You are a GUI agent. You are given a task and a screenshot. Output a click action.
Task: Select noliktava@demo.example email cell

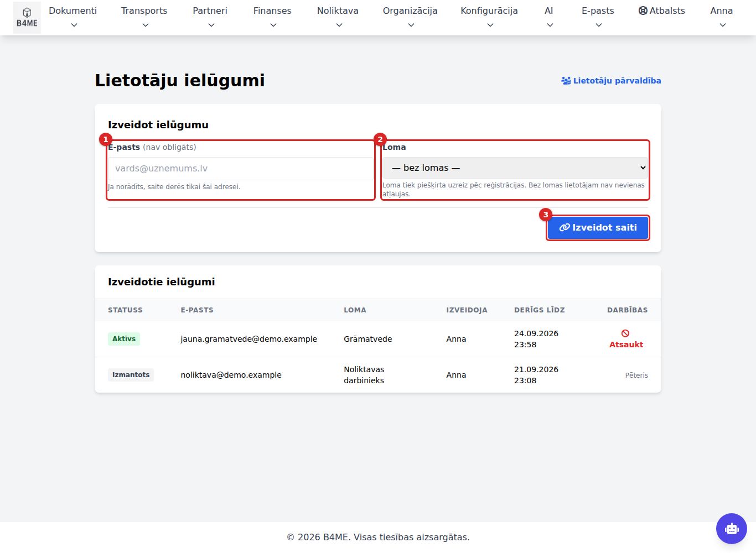coord(231,375)
